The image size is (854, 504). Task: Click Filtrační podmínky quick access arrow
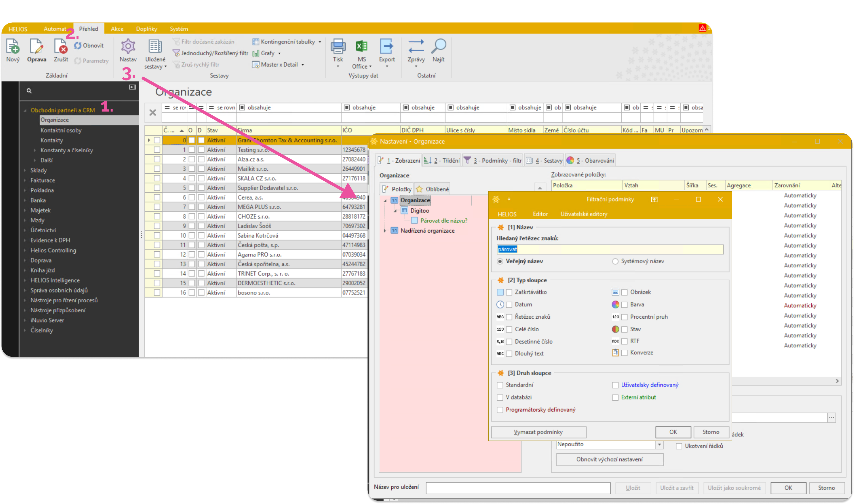(x=509, y=199)
